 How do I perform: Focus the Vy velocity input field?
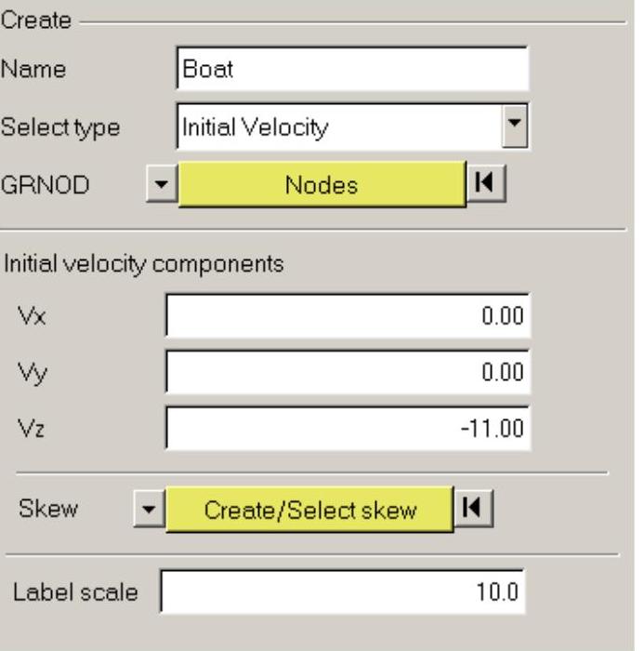click(x=347, y=372)
